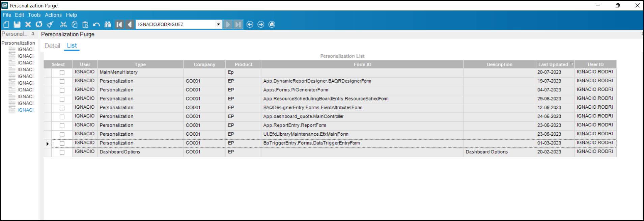Click the row selector arrow beside BpTriggerEntry row
This screenshot has height=221, width=644.
[x=48, y=144]
